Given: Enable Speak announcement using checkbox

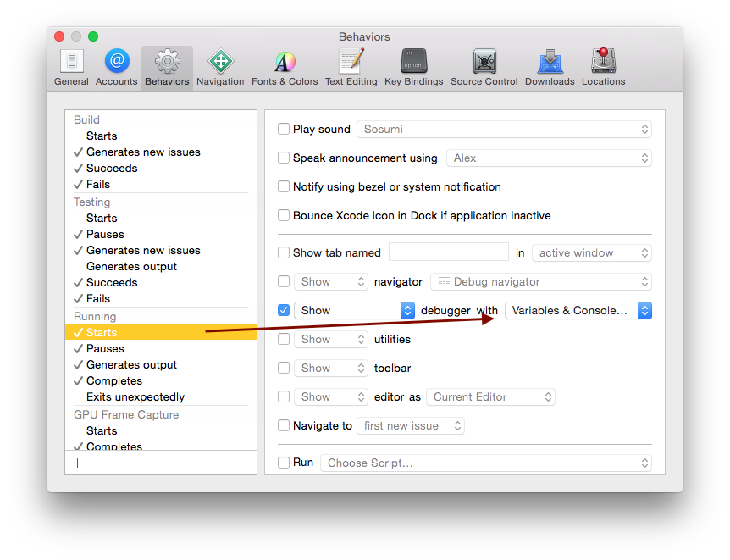Looking at the screenshot, I should click(284, 158).
